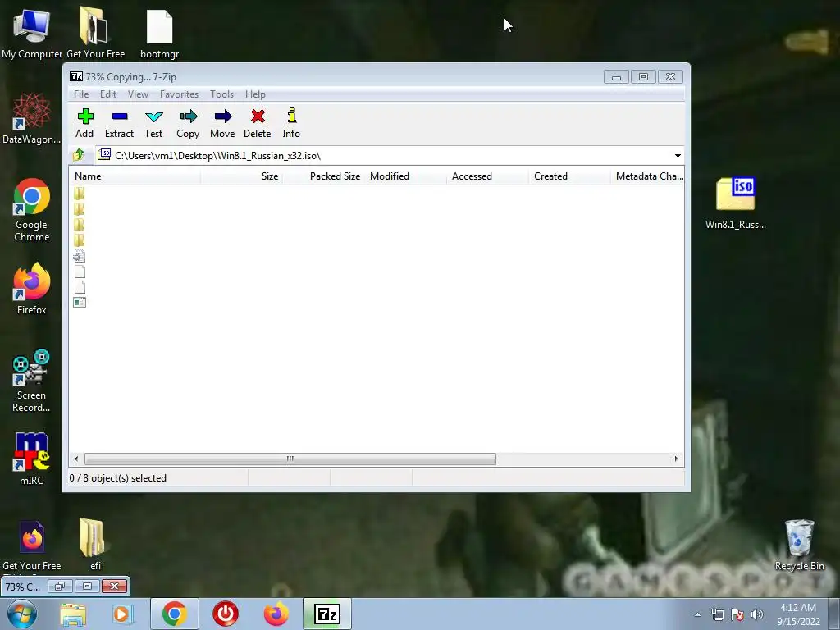Choose the Move toolbar icon
The width and height of the screenshot is (840, 630).
click(222, 124)
